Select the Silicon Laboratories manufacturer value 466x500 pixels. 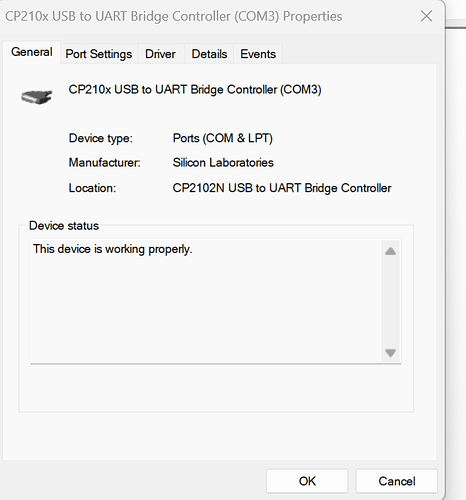223,163
